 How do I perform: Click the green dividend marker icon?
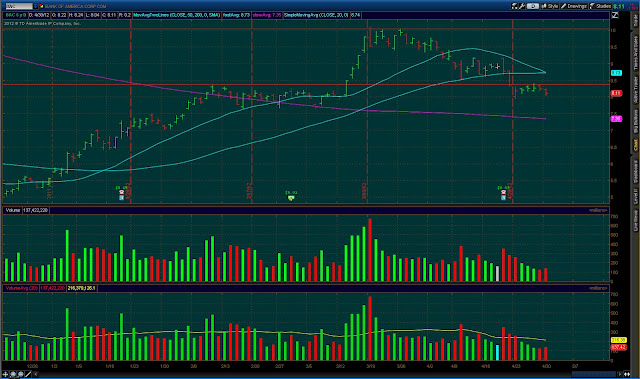(291, 198)
